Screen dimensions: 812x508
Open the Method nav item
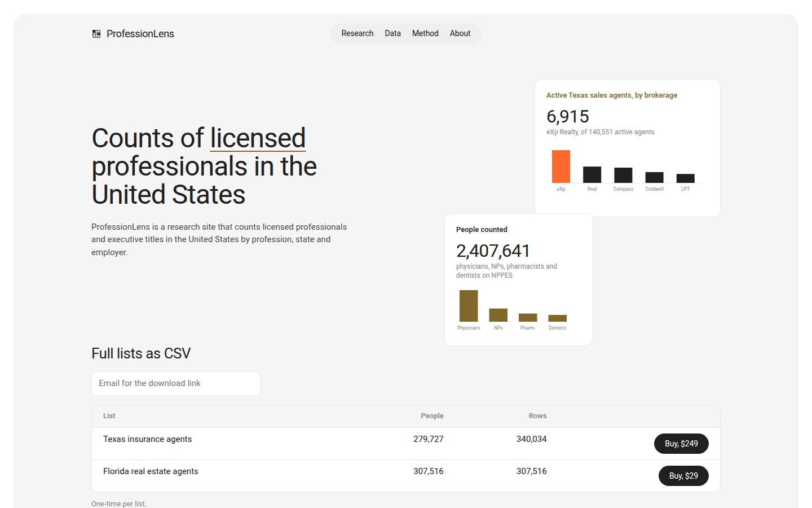click(x=425, y=33)
